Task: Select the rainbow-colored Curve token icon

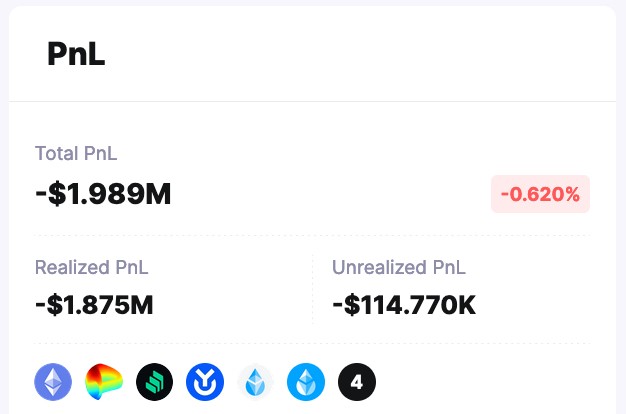Action: pos(104,380)
